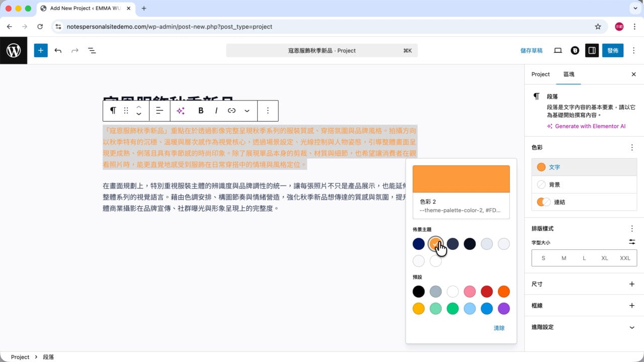
Task: Insert a link from toolbar
Action: coord(231,111)
